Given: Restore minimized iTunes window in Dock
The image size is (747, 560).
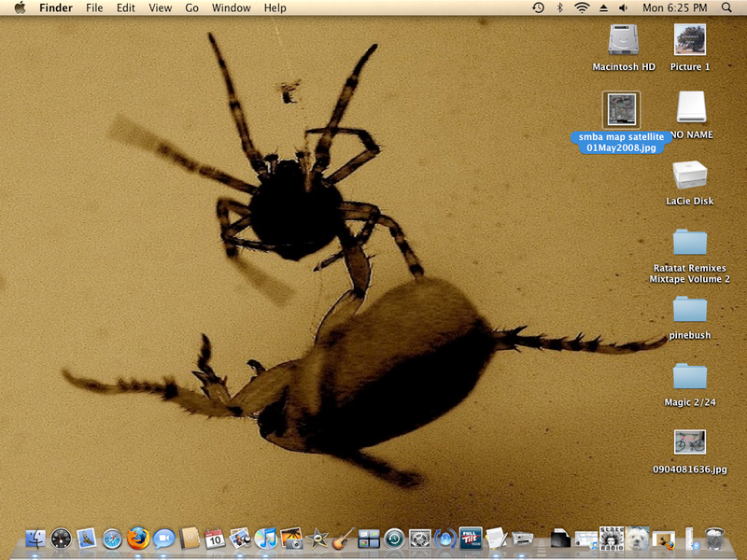Looking at the screenshot, I should click(586, 539).
